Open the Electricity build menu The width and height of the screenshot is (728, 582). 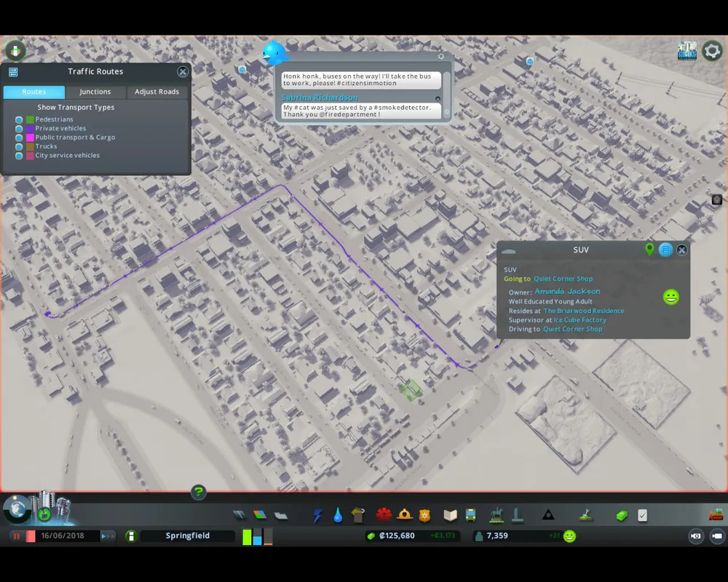pyautogui.click(x=317, y=515)
